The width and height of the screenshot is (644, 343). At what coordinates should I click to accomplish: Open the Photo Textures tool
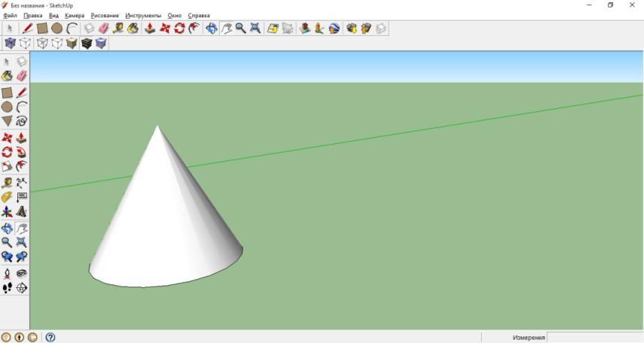(x=319, y=29)
